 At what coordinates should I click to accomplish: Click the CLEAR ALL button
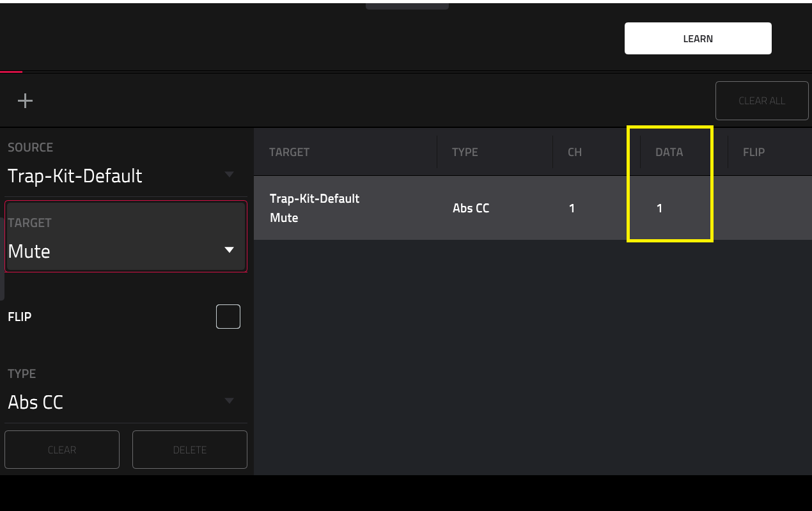coord(761,100)
